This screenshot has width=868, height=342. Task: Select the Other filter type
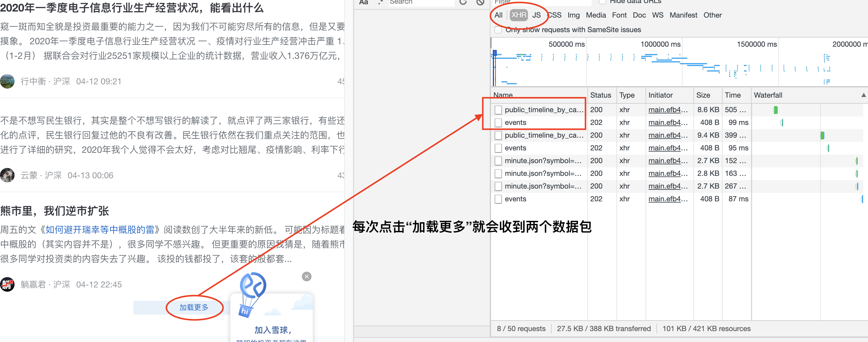coord(712,15)
